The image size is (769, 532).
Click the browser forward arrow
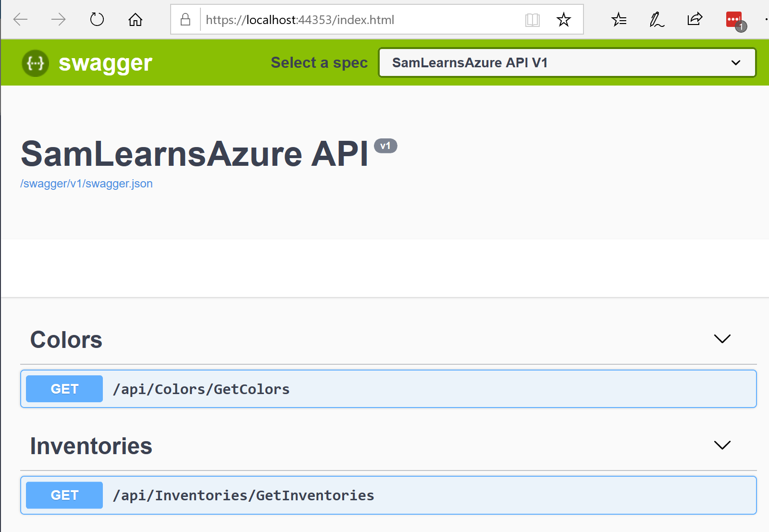tap(58, 20)
